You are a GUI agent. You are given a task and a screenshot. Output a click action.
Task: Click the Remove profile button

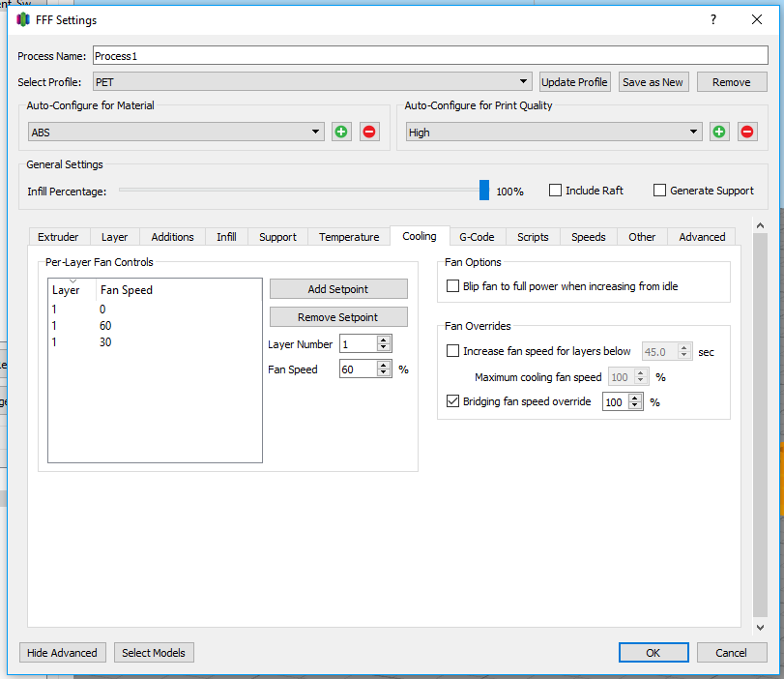732,82
